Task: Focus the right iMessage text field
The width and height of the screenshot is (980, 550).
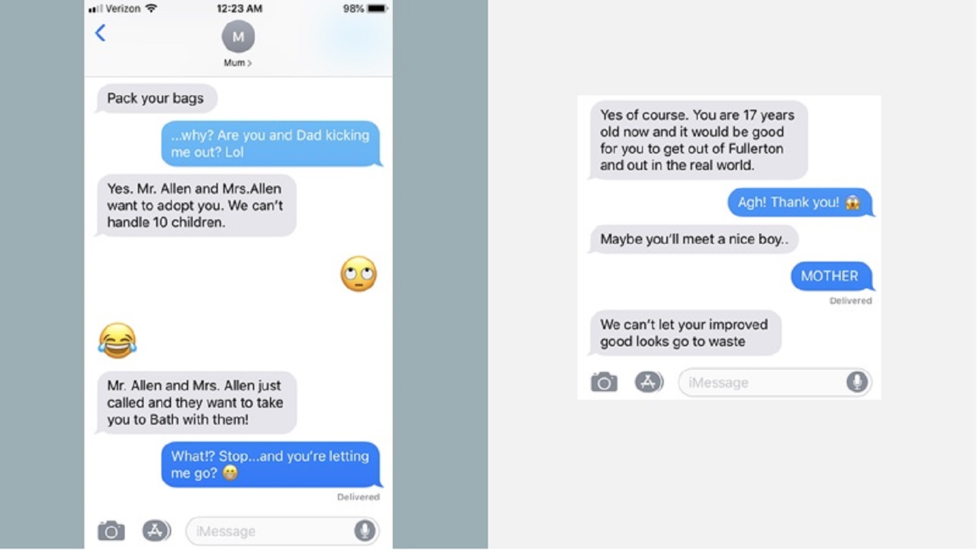Action: tap(775, 382)
